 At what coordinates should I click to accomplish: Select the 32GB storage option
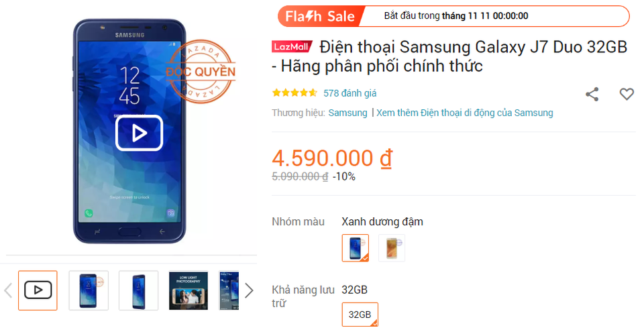360,315
